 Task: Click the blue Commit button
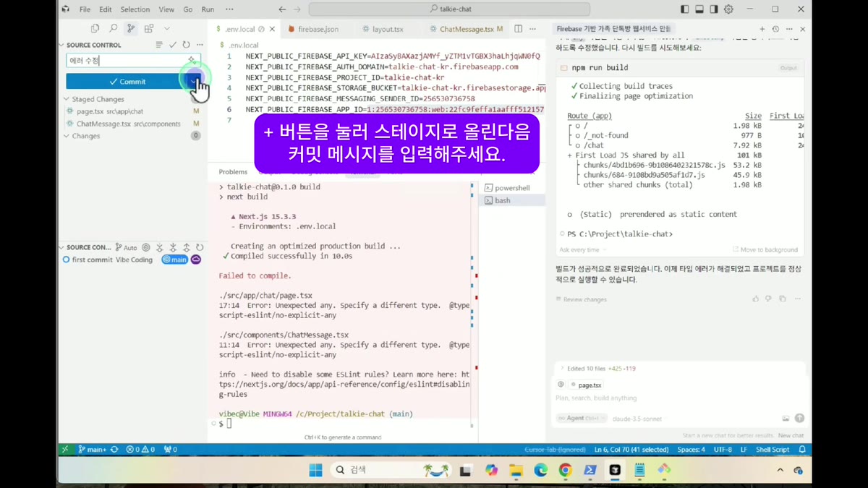(x=127, y=81)
